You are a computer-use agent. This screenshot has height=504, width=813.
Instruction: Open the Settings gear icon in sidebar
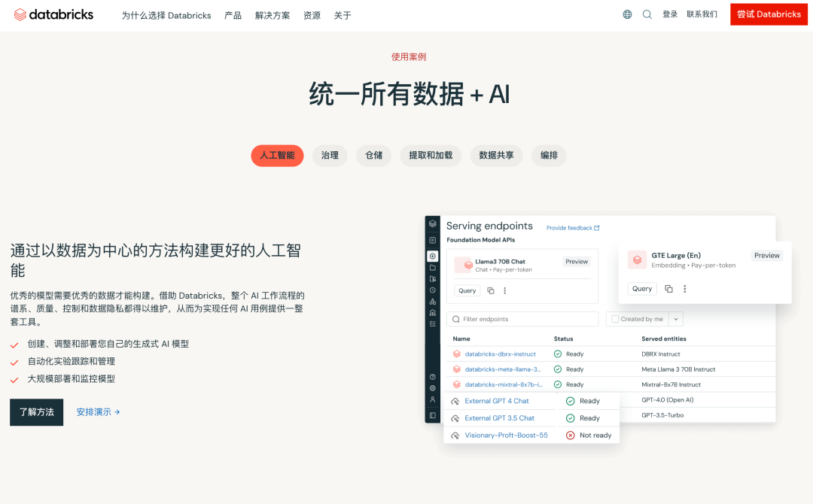click(x=432, y=387)
